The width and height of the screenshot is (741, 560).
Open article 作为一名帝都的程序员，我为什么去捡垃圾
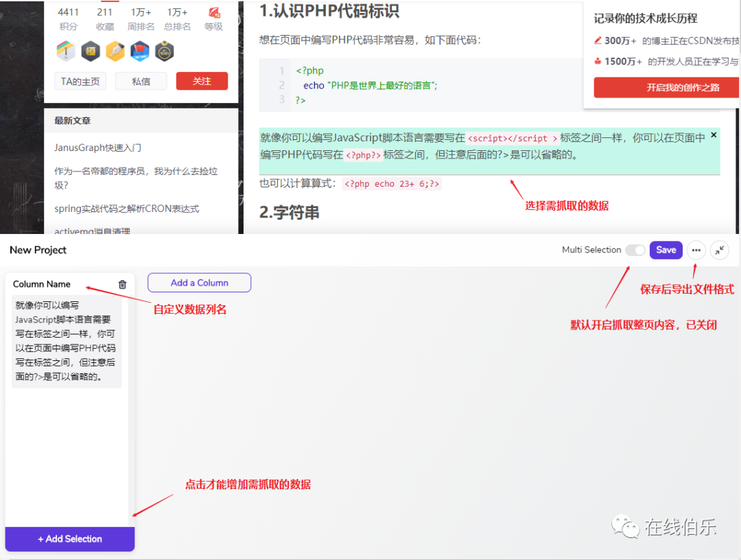coord(136,178)
